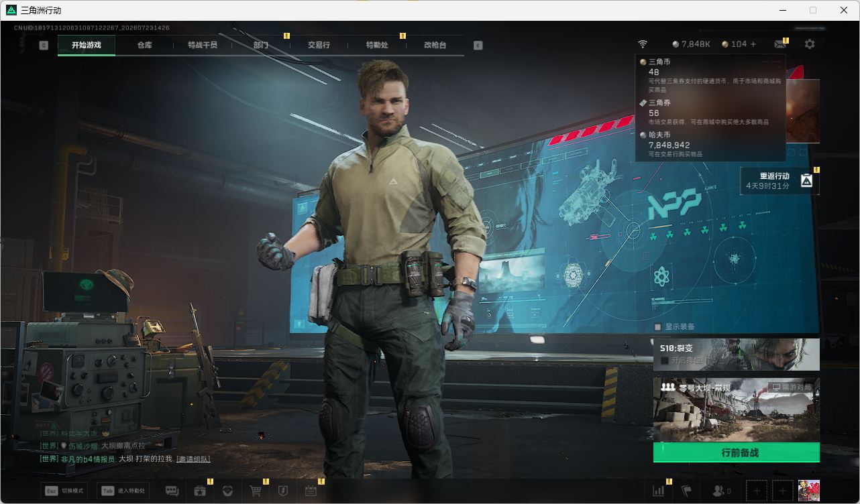The width and height of the screenshot is (860, 504).
Task: Toggle the 显示装备 checkbox
Action: point(658,327)
